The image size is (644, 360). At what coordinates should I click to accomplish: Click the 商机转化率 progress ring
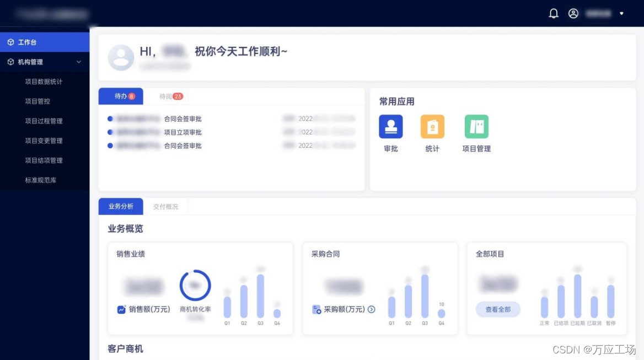pos(195,285)
